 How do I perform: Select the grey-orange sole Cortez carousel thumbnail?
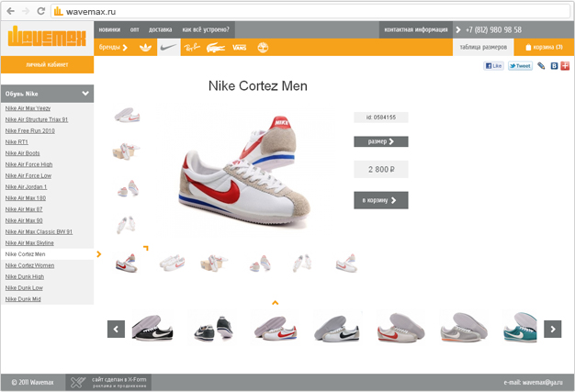[464, 329]
